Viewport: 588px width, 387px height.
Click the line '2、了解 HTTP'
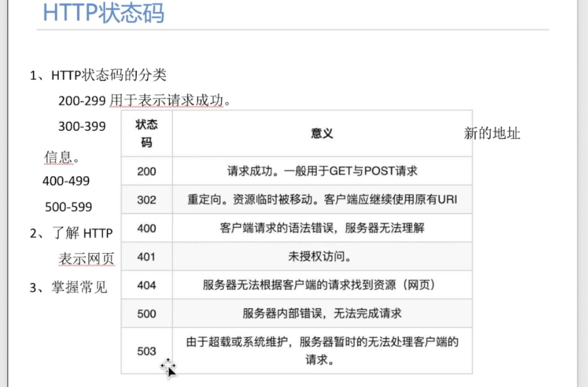point(72,234)
